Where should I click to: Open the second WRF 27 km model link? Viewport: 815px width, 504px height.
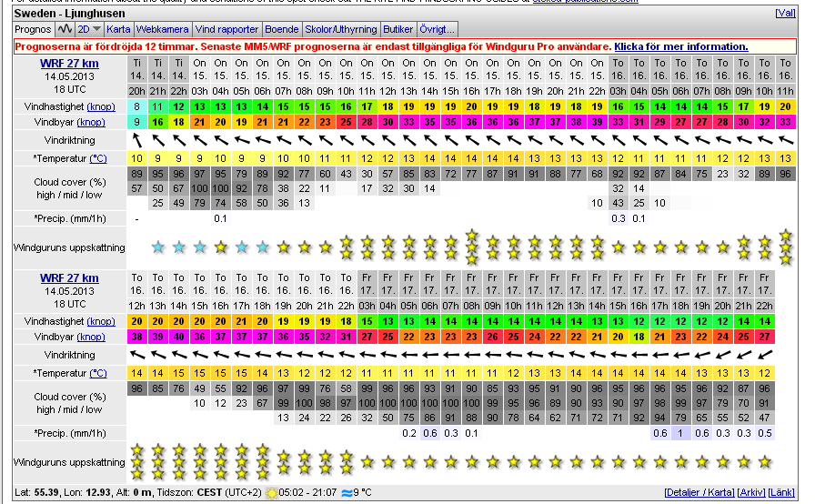pos(69,277)
